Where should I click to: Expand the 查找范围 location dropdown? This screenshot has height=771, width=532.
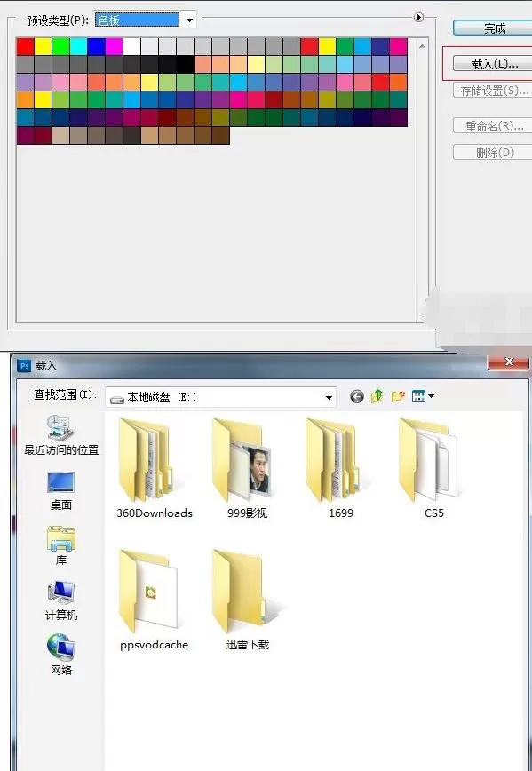click(329, 397)
